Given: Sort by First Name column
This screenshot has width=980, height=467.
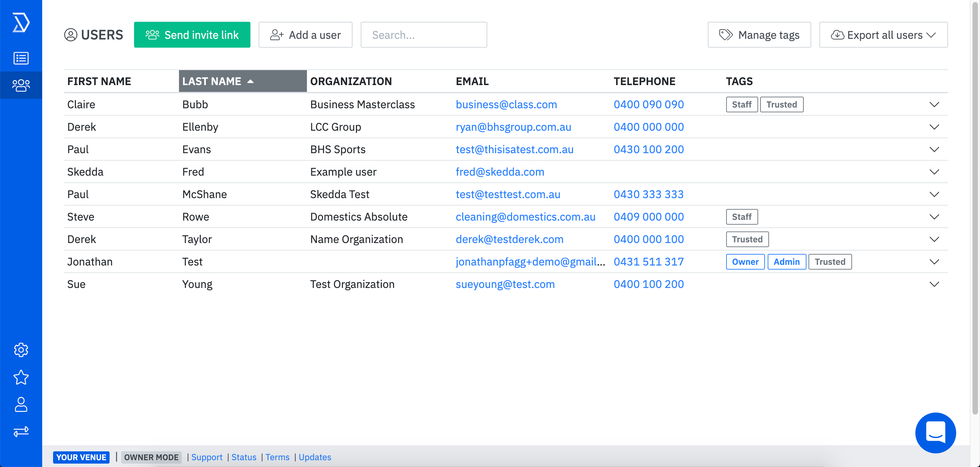Looking at the screenshot, I should tap(99, 81).
